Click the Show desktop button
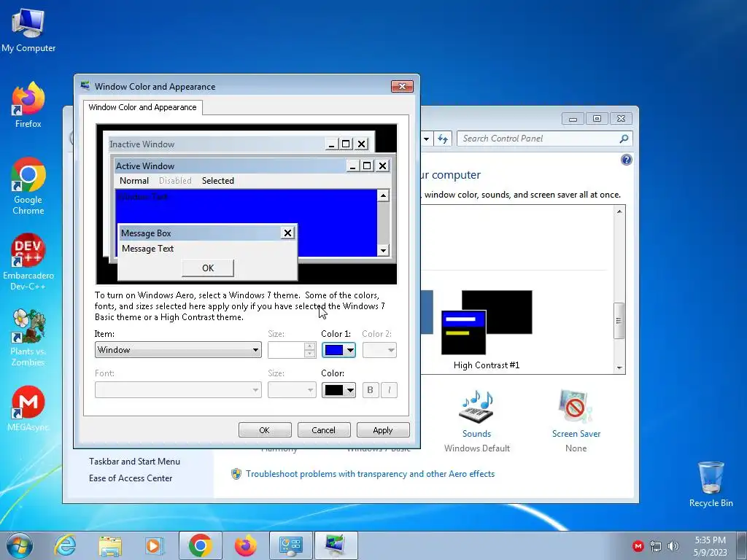The height and width of the screenshot is (560, 747). tap(742, 545)
